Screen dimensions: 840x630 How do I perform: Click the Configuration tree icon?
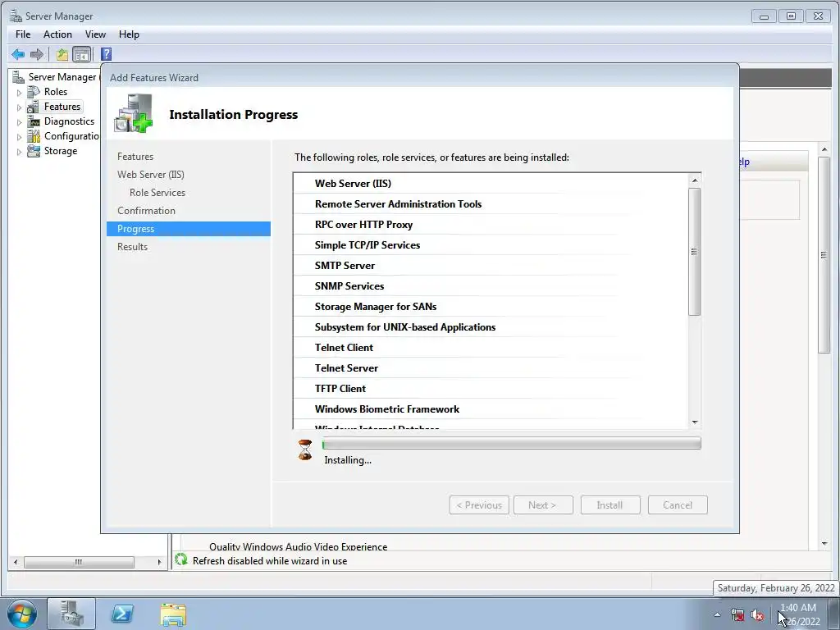click(33, 136)
